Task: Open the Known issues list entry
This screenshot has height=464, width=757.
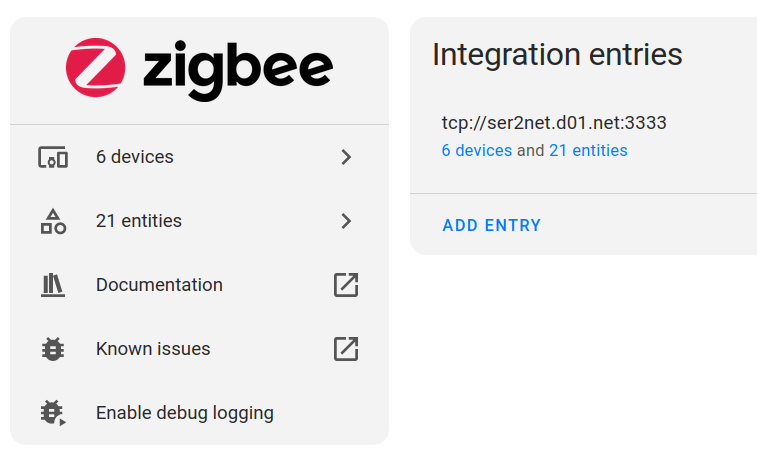Action: point(199,349)
